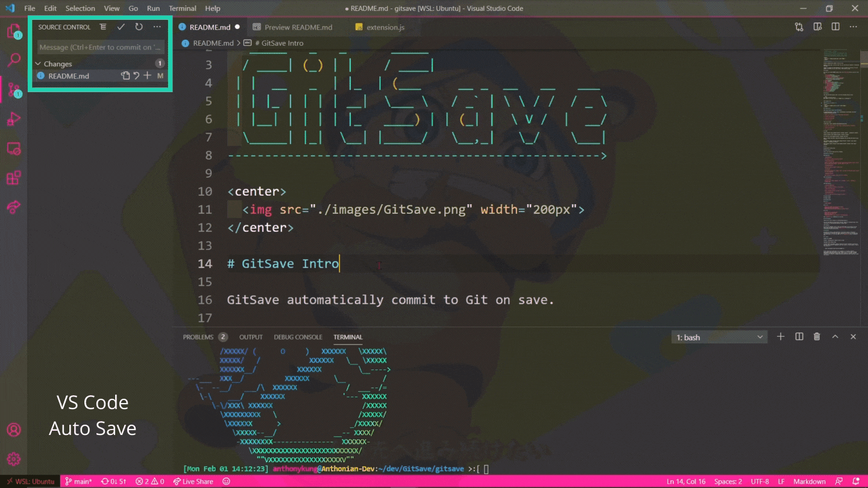Open the View menu

pyautogui.click(x=112, y=8)
